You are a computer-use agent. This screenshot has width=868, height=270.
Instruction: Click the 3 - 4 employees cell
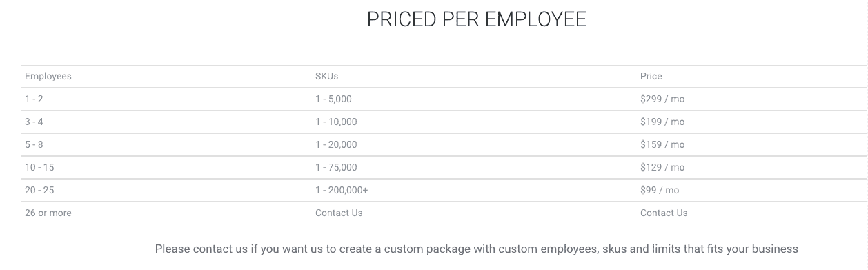click(34, 122)
